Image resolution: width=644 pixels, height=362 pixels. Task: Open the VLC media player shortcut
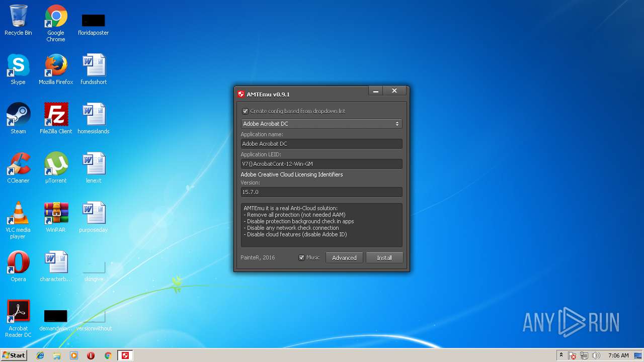click(18, 220)
